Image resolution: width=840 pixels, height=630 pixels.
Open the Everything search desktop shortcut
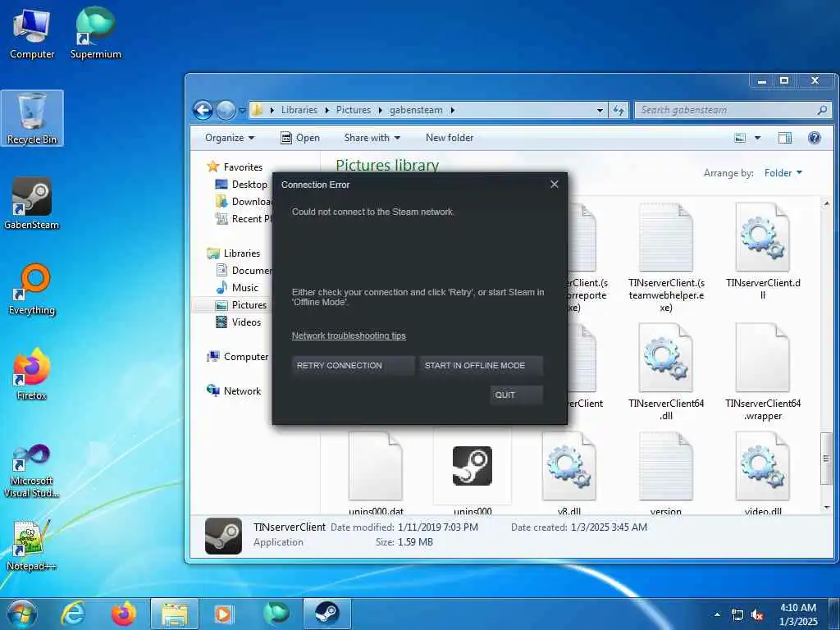click(x=32, y=290)
